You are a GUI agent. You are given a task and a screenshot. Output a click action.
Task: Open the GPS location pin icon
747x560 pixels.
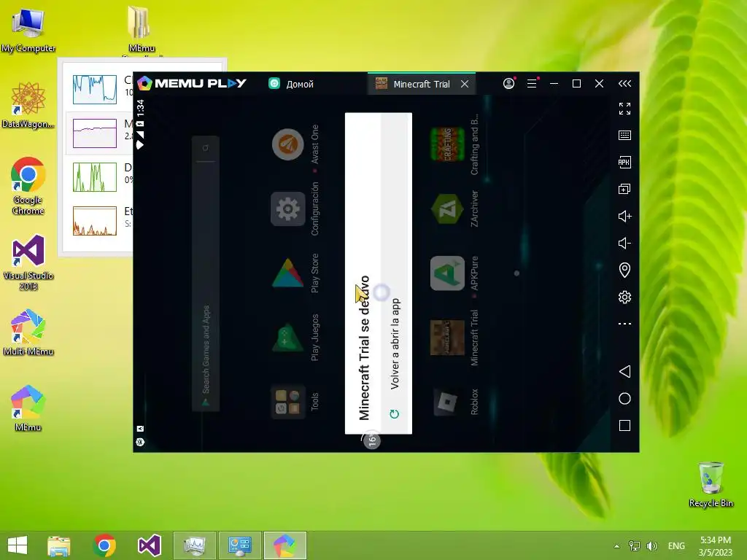click(624, 270)
